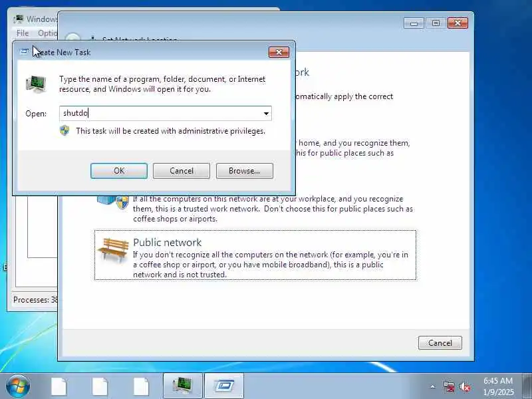Image resolution: width=532 pixels, height=399 pixels.
Task: Click the Work network shield icon
Action: click(122, 203)
